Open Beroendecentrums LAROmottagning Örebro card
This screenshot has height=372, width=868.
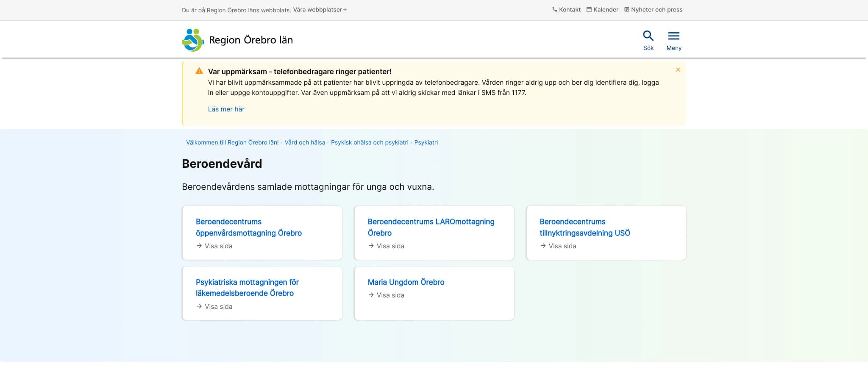click(434, 233)
